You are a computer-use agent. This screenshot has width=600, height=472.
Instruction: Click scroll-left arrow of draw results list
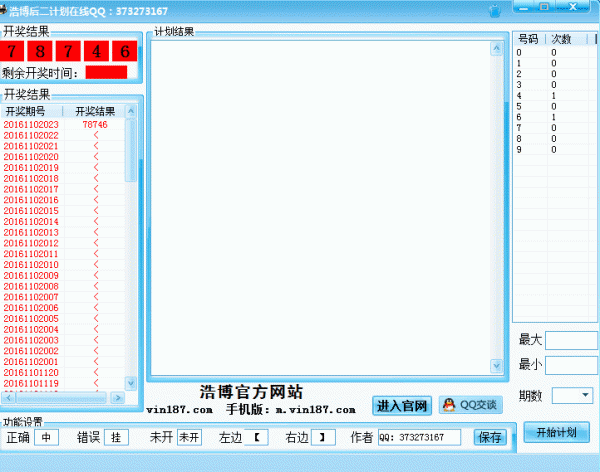click(x=8, y=398)
